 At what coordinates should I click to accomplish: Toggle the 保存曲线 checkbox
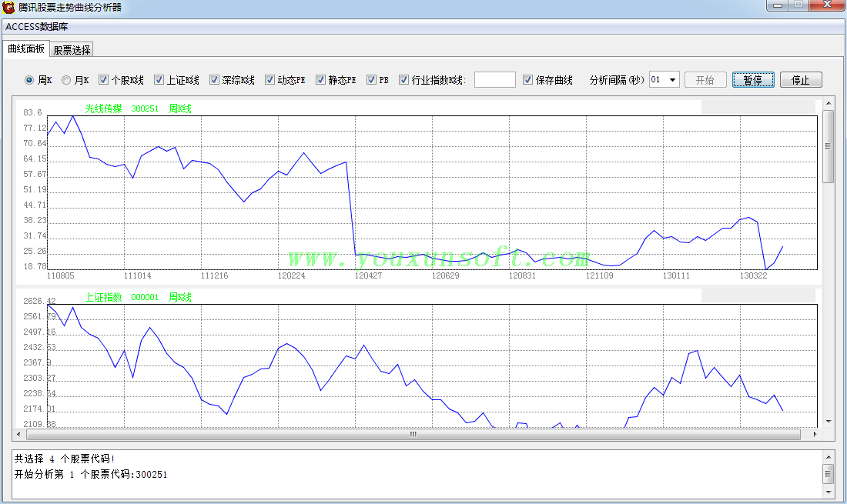(x=527, y=80)
